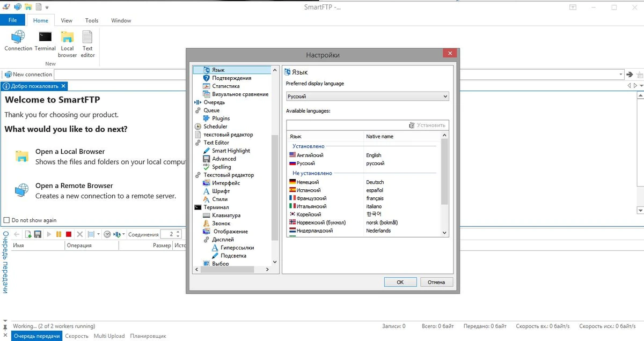Open the Tools ribbon tab
Viewport: 644px width, 341px height.
point(92,20)
